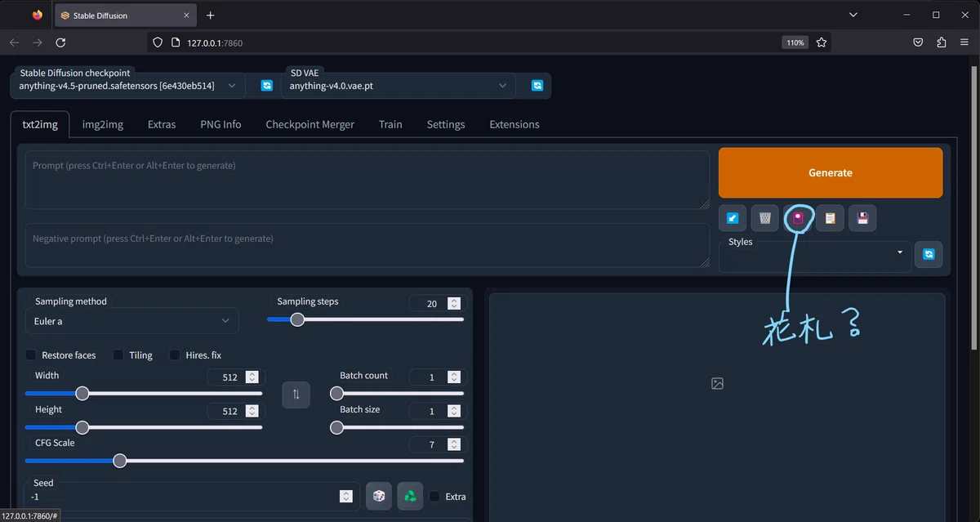
Task: Focus the Prompt text box
Action: [x=367, y=180]
